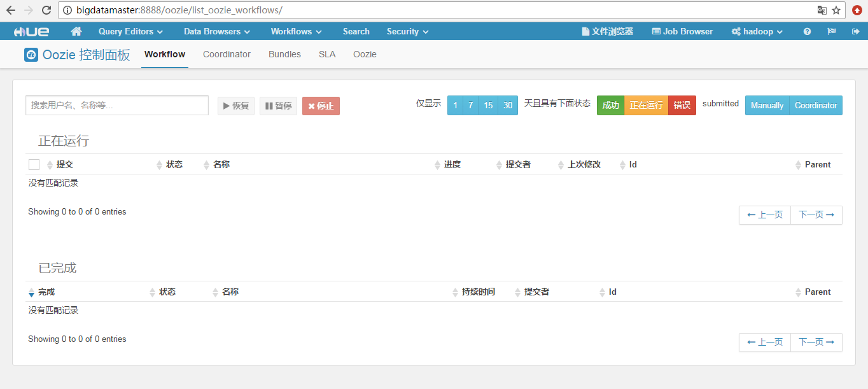This screenshot has height=389, width=868.
Task: Go back in browser history
Action: click(10, 10)
